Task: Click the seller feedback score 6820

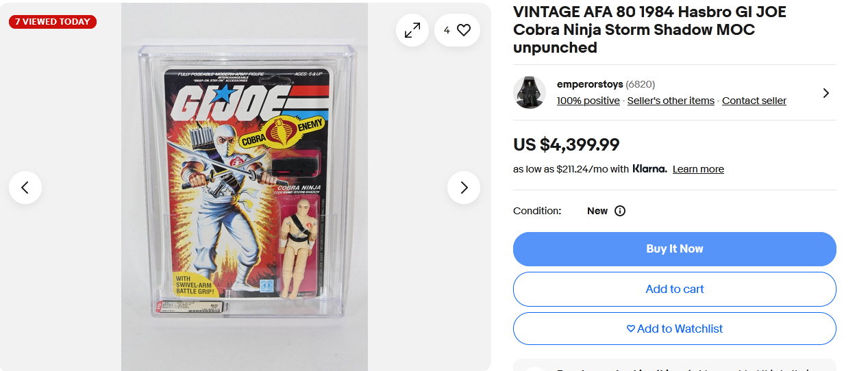Action: [641, 84]
